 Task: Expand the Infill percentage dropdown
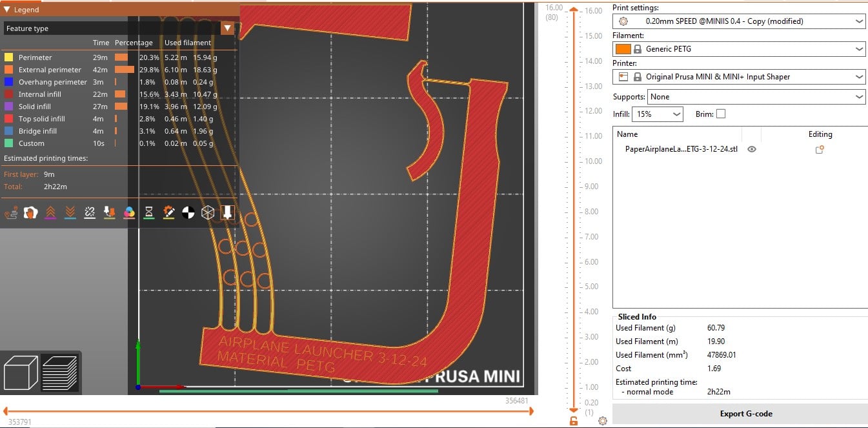tap(657, 114)
